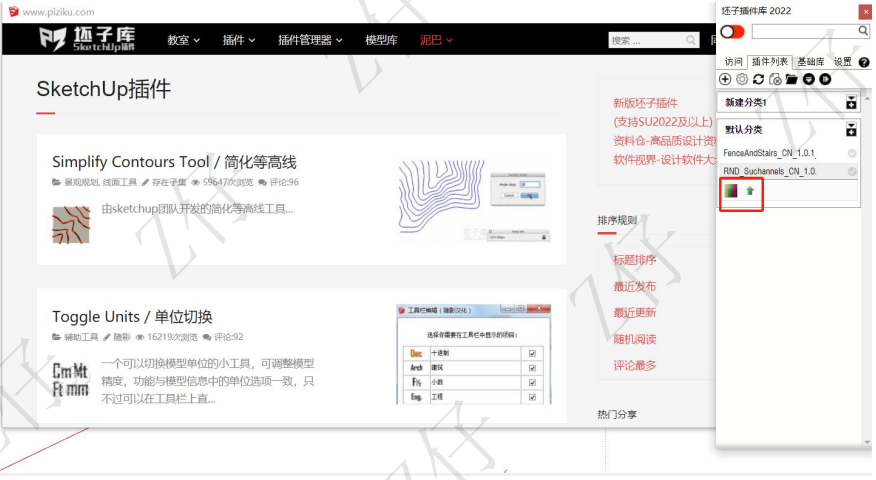The height and width of the screenshot is (480, 876).
Task: Click the Simplify Contours plugin icon
Action: (x=71, y=225)
